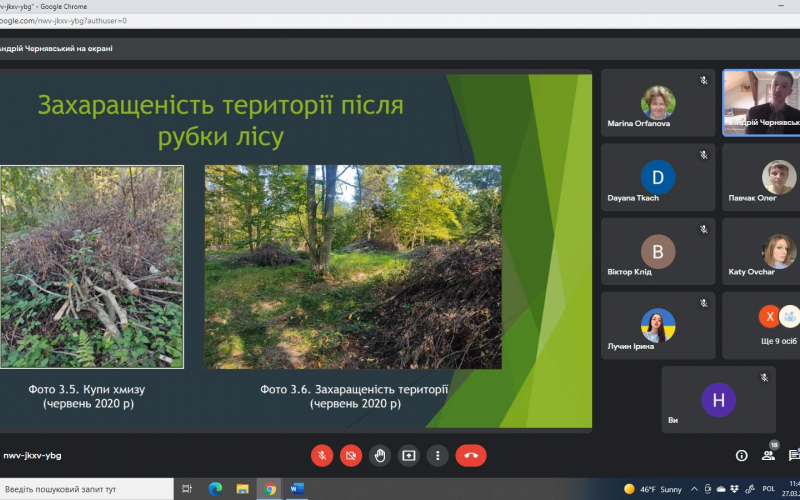Select Віктор Клід participant tile
The height and width of the screenshot is (500, 800).
(x=658, y=252)
